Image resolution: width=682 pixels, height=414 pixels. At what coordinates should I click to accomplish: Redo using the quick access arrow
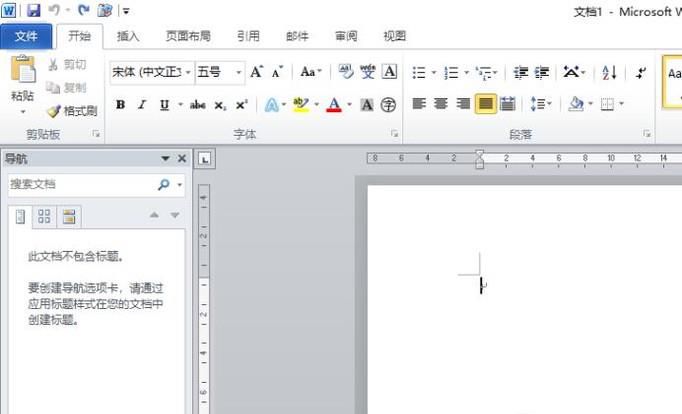[84, 10]
